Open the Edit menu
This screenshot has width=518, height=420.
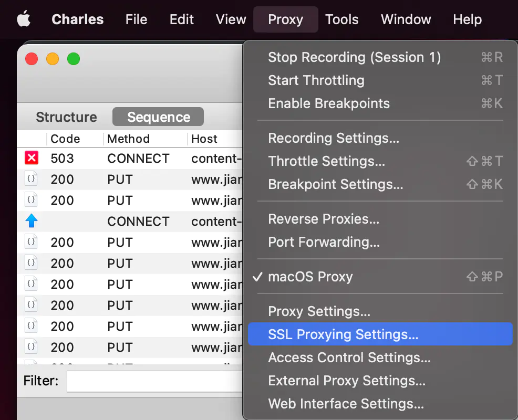pyautogui.click(x=181, y=19)
